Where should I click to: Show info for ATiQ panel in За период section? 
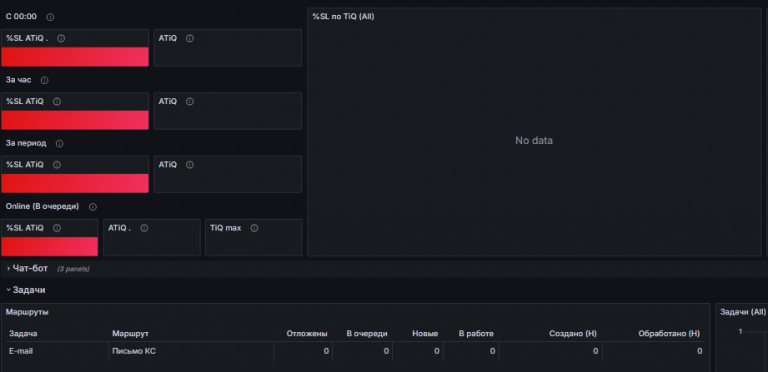click(x=190, y=165)
